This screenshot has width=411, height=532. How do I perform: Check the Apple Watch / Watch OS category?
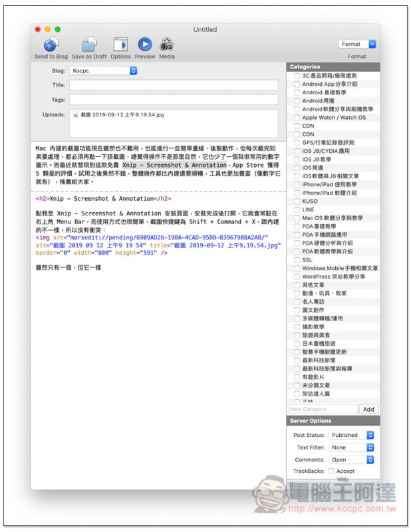[297, 118]
